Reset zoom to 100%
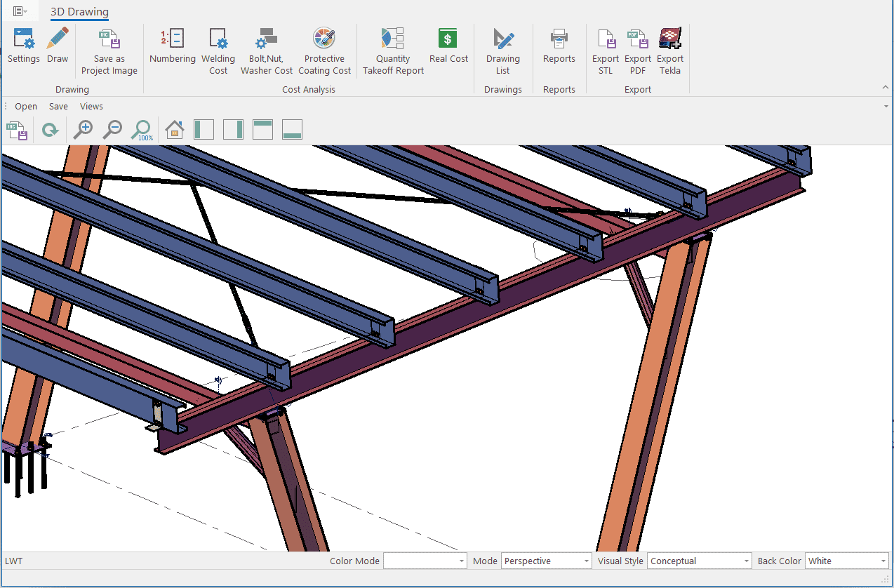 [x=142, y=130]
